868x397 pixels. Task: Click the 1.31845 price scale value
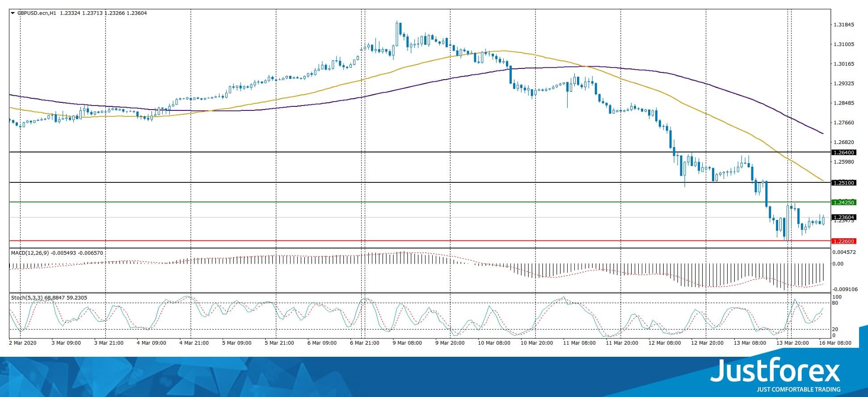coord(844,25)
